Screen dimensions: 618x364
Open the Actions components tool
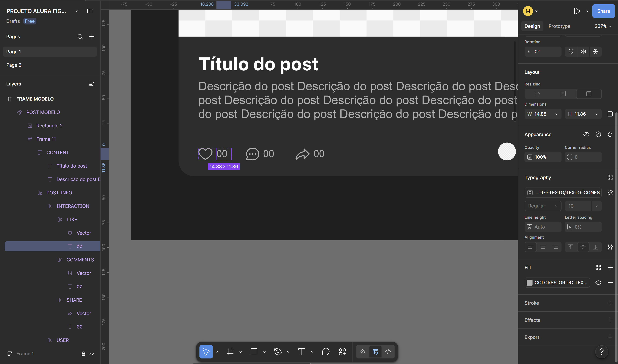click(342, 352)
